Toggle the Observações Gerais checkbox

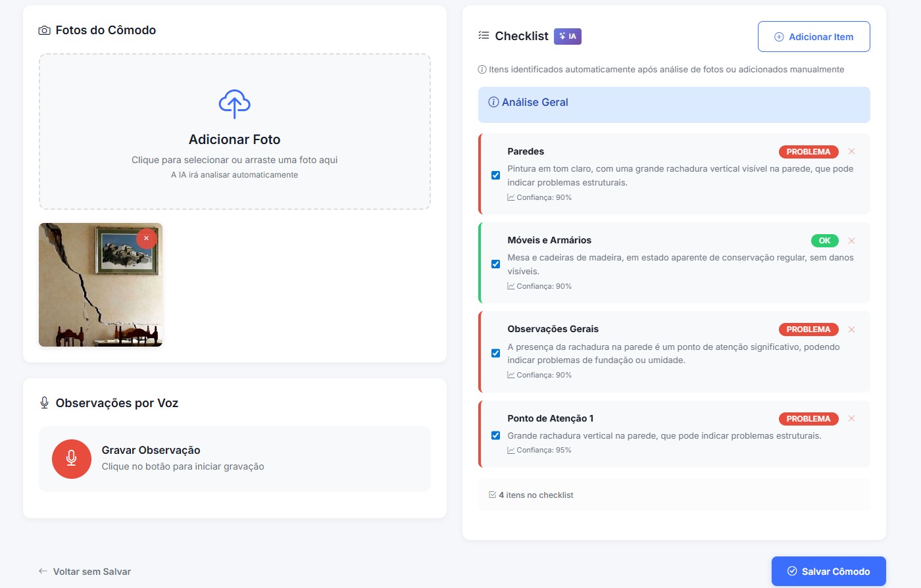495,353
